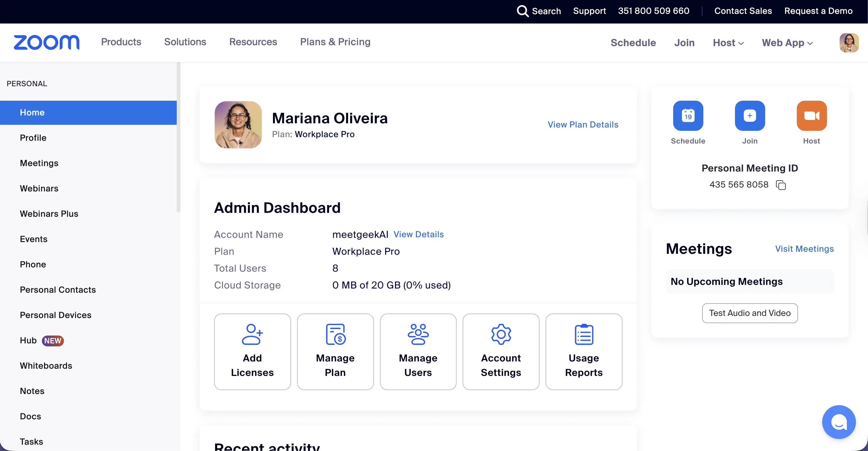
Task: Copy the Personal Meeting ID
Action: point(781,185)
